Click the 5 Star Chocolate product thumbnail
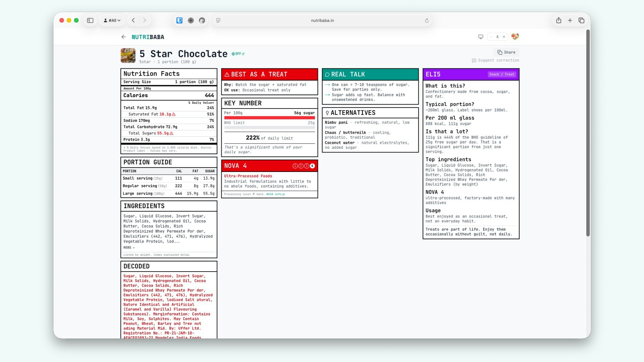 pos(128,55)
